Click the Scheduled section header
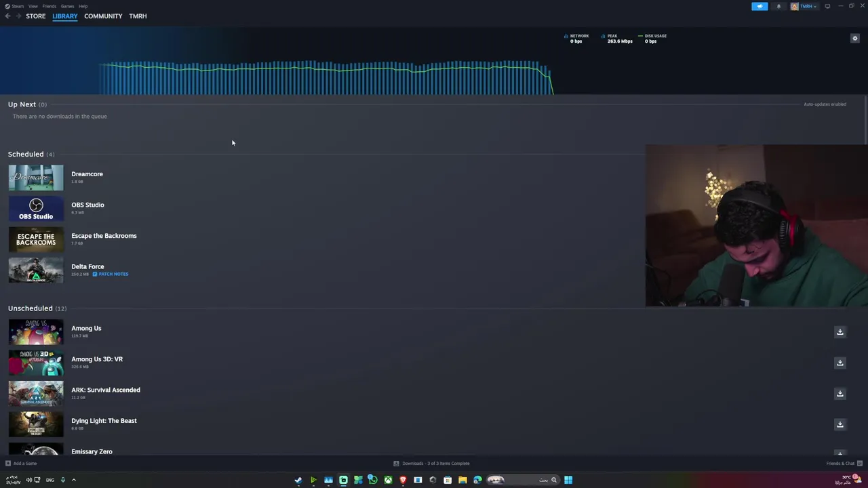This screenshot has height=488, width=868. (x=31, y=154)
